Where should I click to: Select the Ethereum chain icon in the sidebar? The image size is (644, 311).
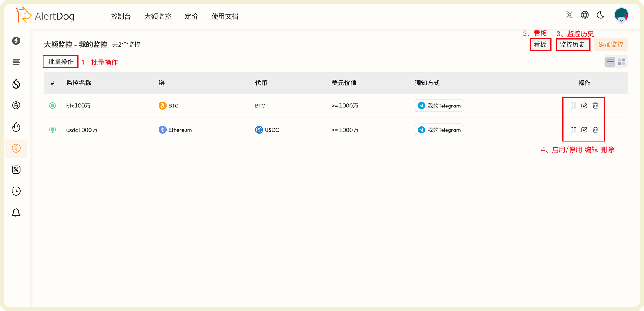[16, 40]
